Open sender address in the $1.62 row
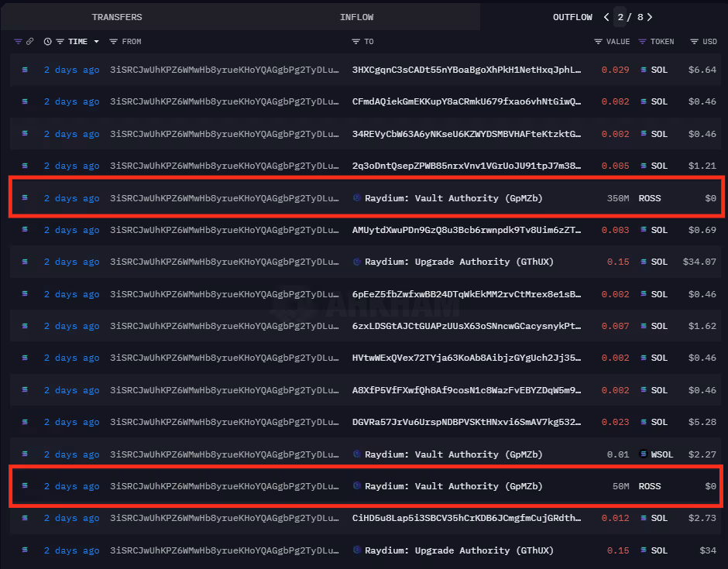This screenshot has height=569, width=728. click(x=225, y=326)
